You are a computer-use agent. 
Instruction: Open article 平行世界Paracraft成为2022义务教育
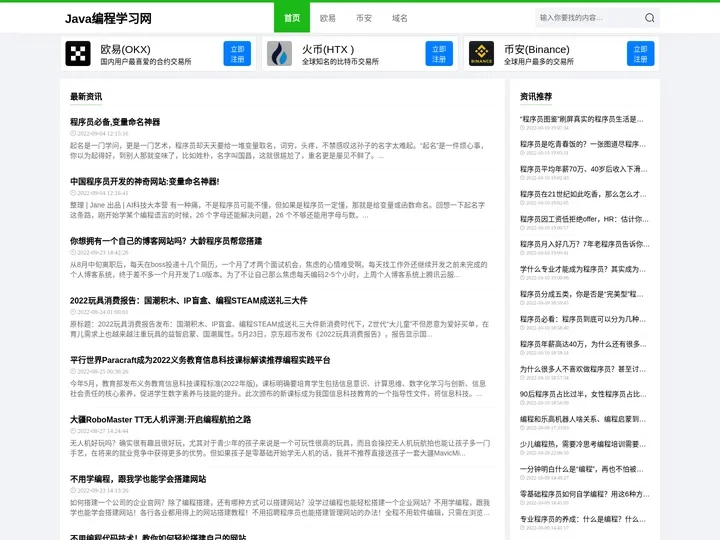click(x=200, y=360)
